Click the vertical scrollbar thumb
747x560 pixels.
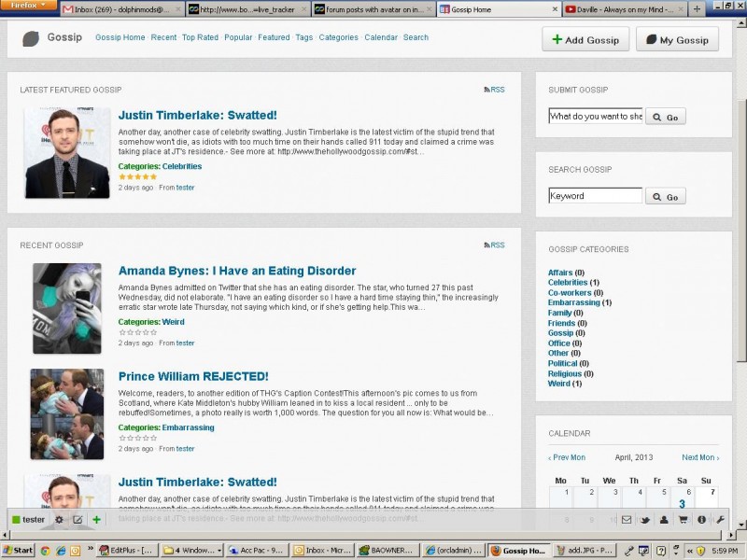(x=741, y=229)
